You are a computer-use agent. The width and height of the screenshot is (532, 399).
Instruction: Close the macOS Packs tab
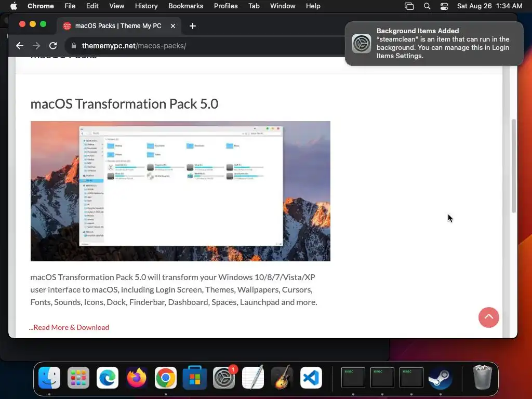(173, 26)
